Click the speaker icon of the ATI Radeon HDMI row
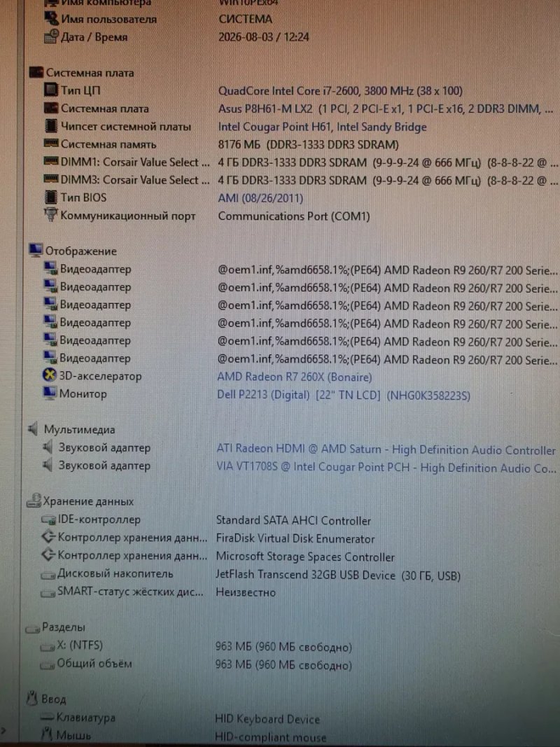Viewport: 560px width, 747px height. pos(48,447)
